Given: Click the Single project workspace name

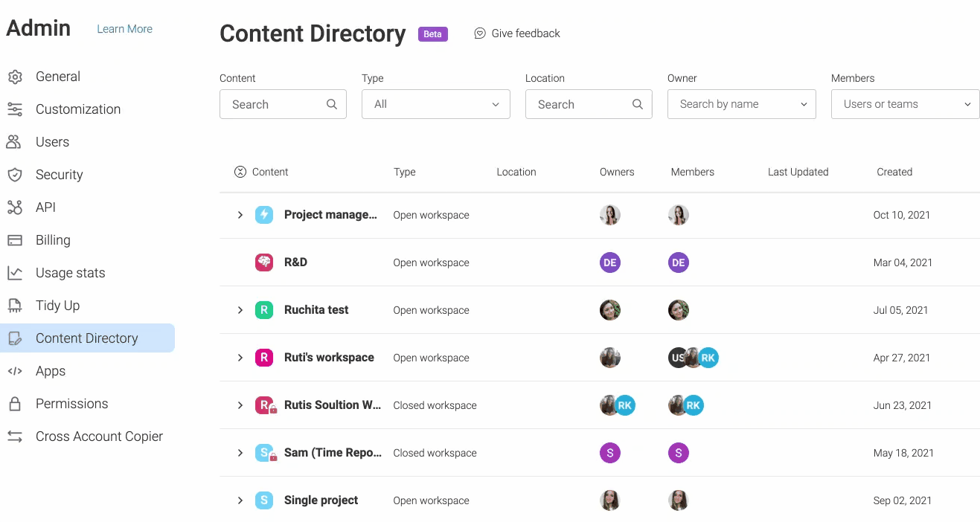Looking at the screenshot, I should [321, 500].
